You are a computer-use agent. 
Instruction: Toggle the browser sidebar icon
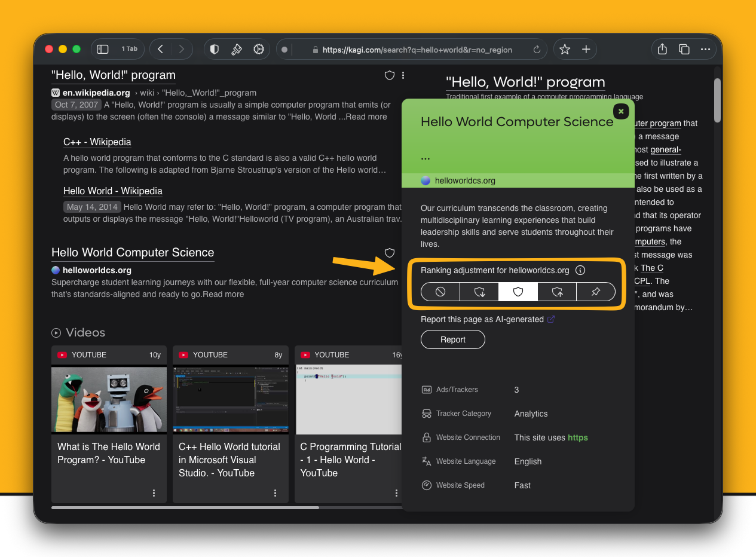point(103,50)
